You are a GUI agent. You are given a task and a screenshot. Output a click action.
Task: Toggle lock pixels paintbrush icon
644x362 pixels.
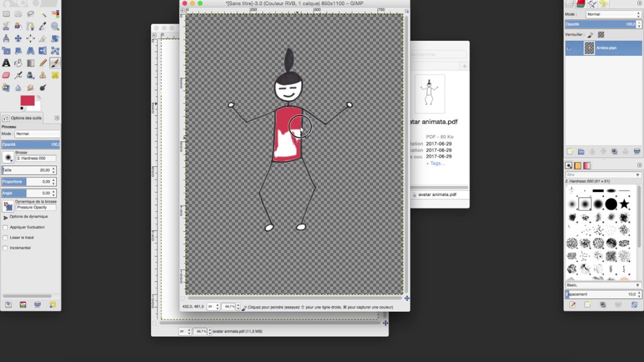[x=591, y=35]
